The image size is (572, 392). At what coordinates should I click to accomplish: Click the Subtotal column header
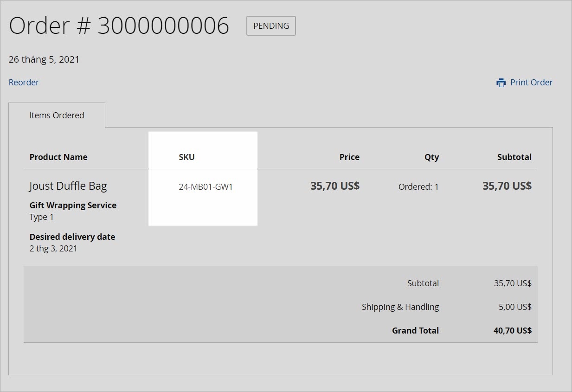[514, 157]
